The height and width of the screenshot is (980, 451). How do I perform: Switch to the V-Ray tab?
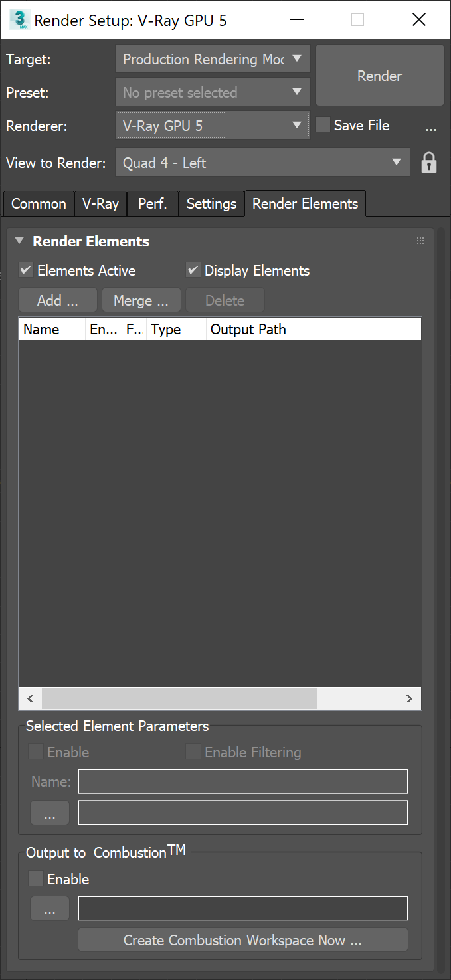(x=100, y=203)
